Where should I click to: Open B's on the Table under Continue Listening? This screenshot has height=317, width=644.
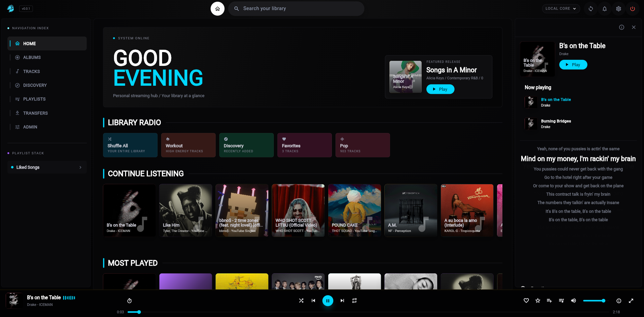tap(129, 210)
